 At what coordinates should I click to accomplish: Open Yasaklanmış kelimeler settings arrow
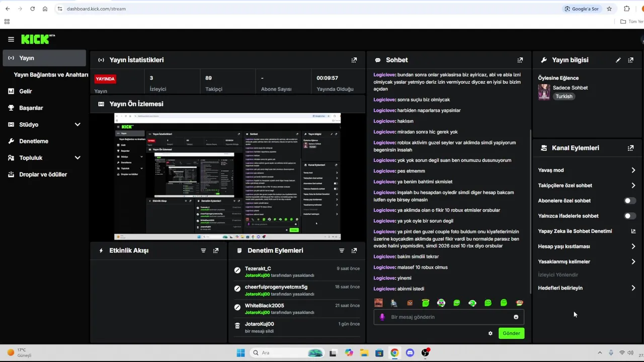633,261
